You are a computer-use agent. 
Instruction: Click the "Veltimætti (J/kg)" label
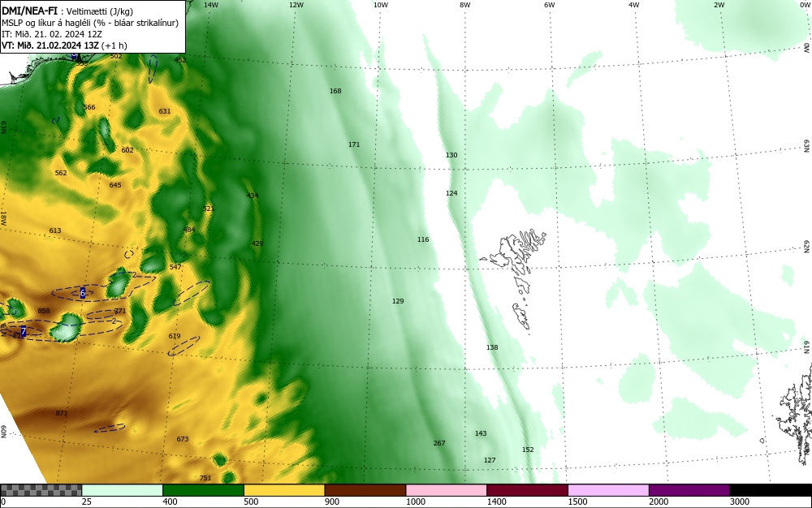pos(100,11)
